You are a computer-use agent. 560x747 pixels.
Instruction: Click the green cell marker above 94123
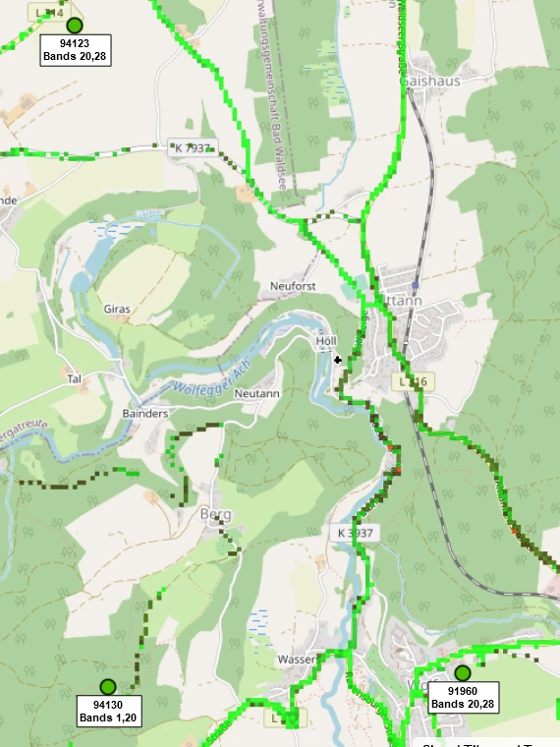[75, 26]
